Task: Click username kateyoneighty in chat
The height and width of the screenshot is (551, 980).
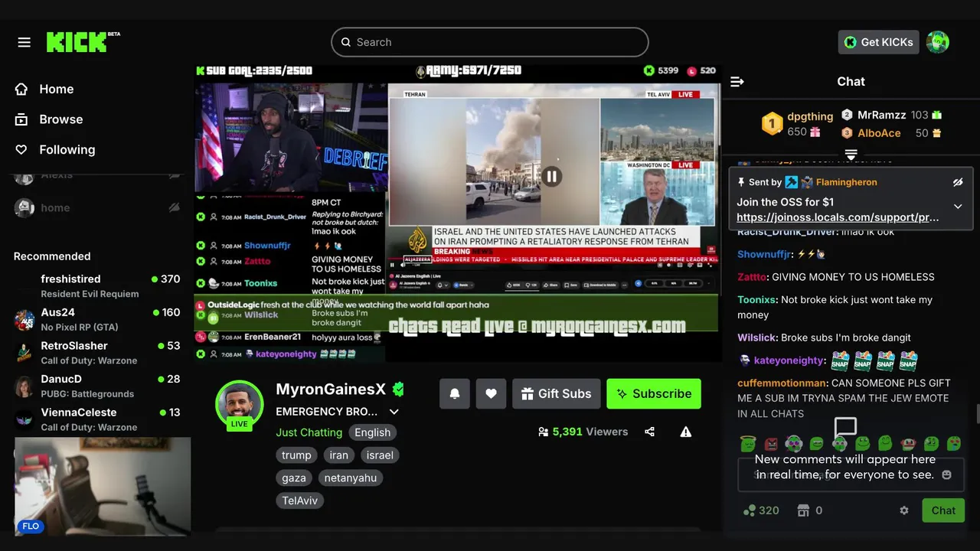Action: (789, 360)
